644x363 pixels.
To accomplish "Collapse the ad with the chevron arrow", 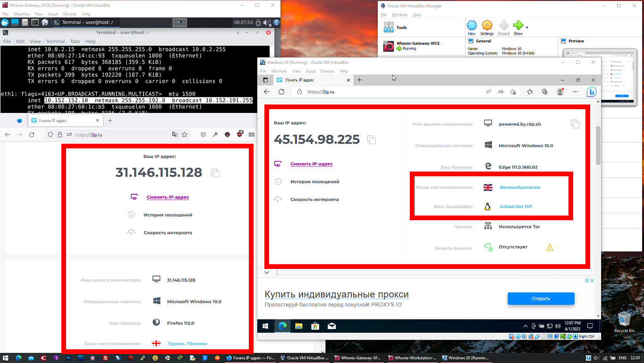I will tap(267, 273).
